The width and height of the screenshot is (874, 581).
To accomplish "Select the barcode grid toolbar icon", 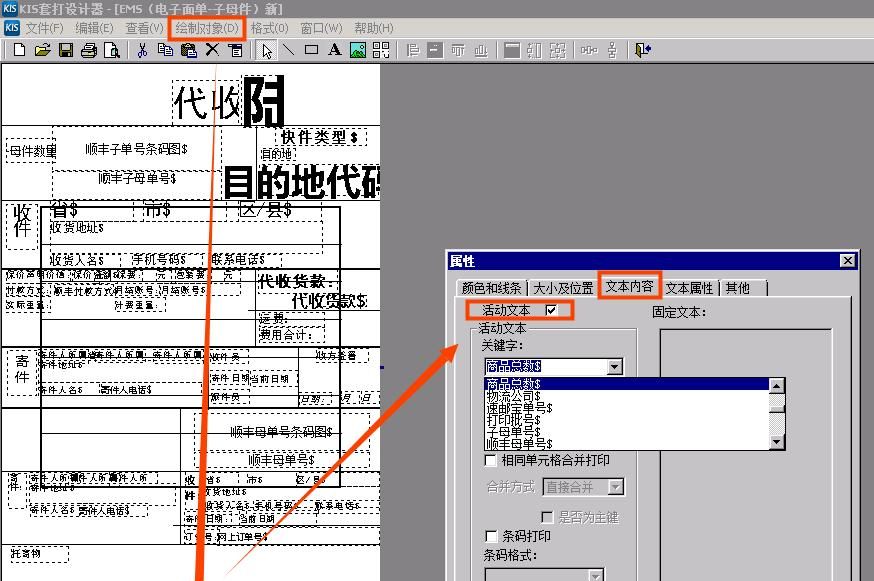I will (382, 50).
